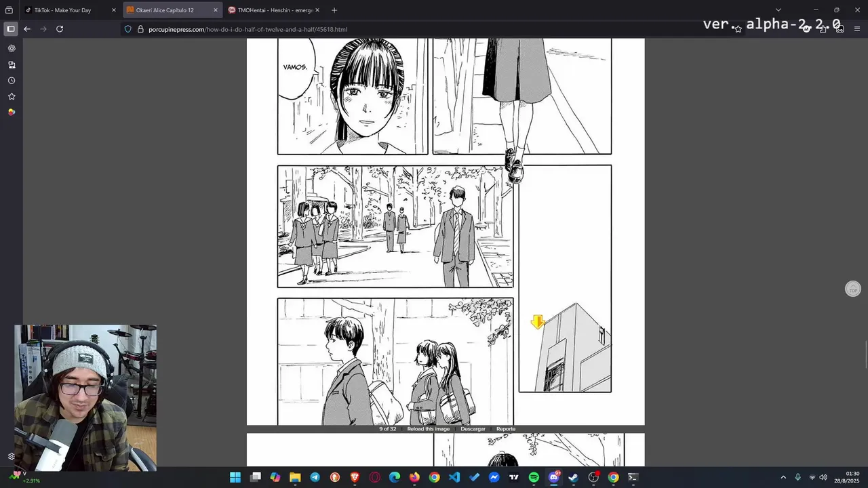Open the blue checkmark To Do app
Image resolution: width=868 pixels, height=488 pixels.
[474, 477]
